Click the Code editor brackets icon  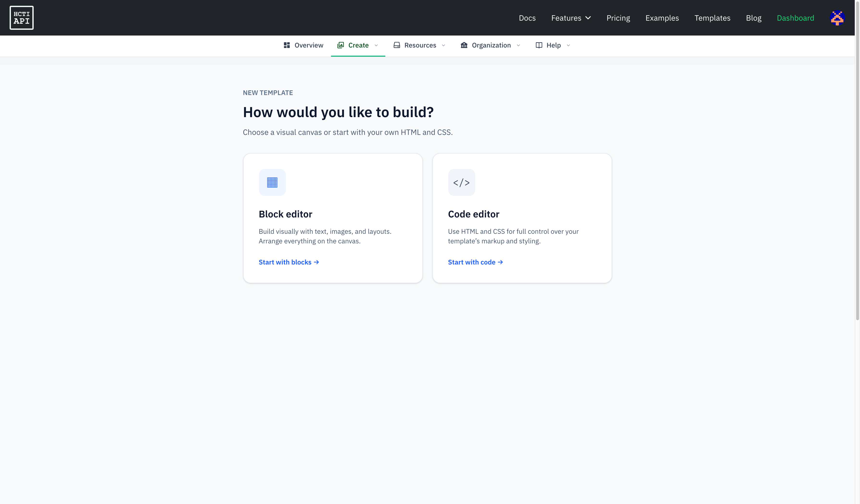point(461,182)
